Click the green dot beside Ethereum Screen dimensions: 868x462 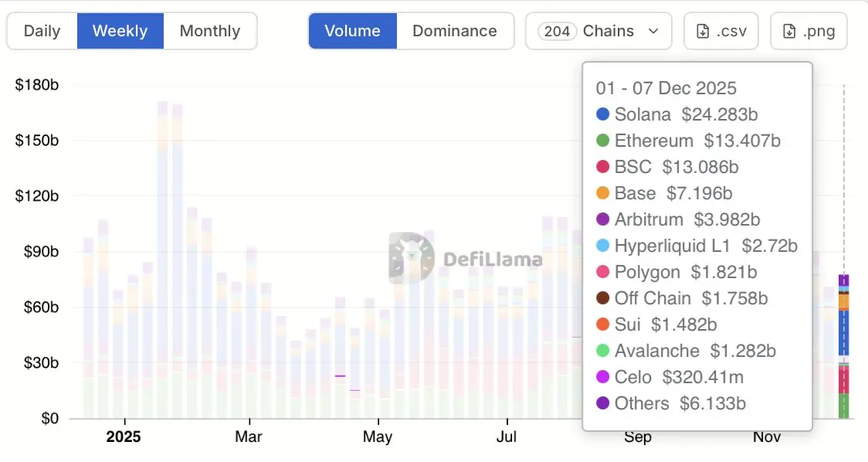(x=602, y=141)
